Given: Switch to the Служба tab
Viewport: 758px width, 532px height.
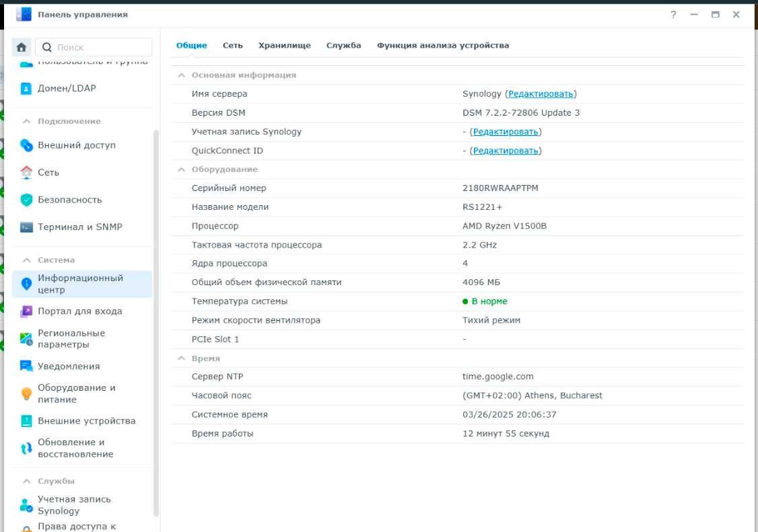Looking at the screenshot, I should click(344, 46).
